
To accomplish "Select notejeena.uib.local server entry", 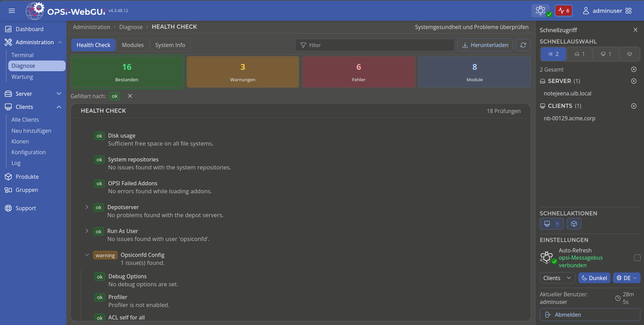I will click(x=567, y=93).
